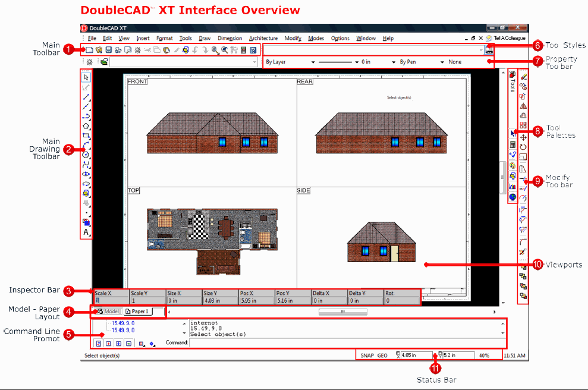Click the Array grid tool in Modify toolbar
588x390 pixels.
click(523, 125)
